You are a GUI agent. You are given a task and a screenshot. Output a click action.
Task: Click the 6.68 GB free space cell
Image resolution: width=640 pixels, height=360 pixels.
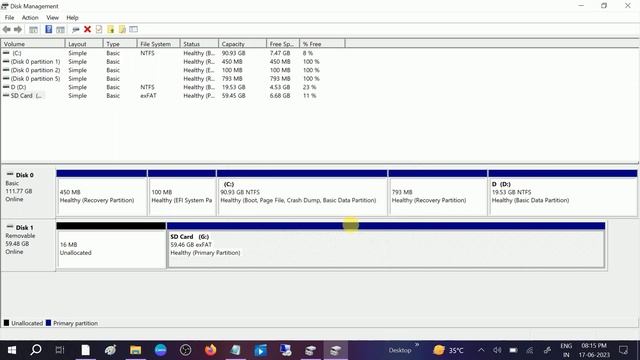click(280, 96)
